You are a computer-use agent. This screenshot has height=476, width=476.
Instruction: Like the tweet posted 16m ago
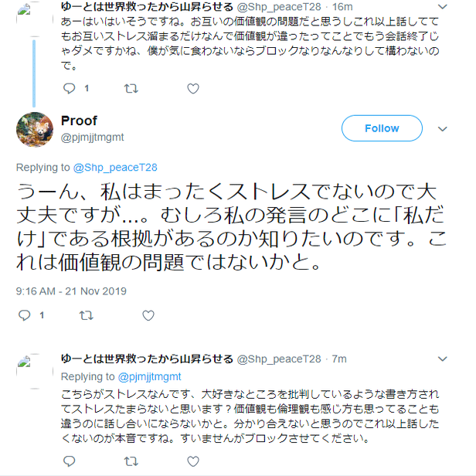tap(193, 88)
